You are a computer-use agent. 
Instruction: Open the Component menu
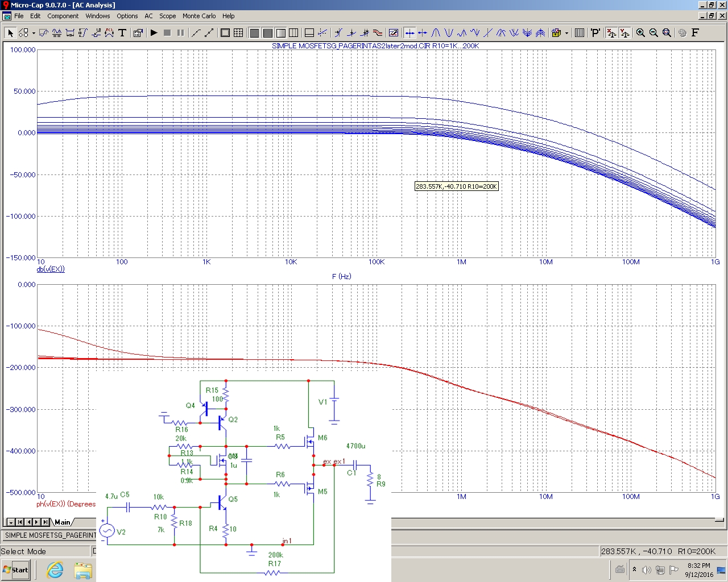63,16
